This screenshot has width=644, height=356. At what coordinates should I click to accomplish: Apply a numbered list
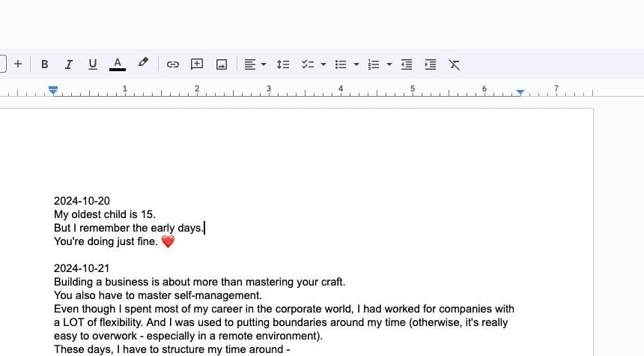tap(374, 64)
